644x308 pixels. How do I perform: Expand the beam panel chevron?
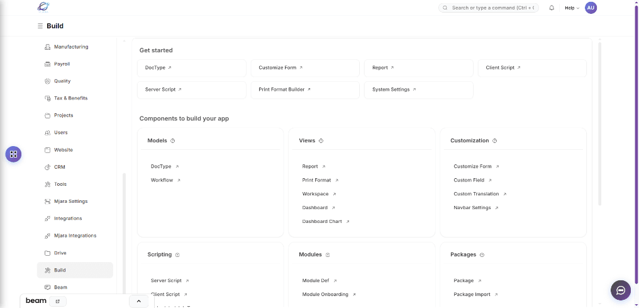138,301
